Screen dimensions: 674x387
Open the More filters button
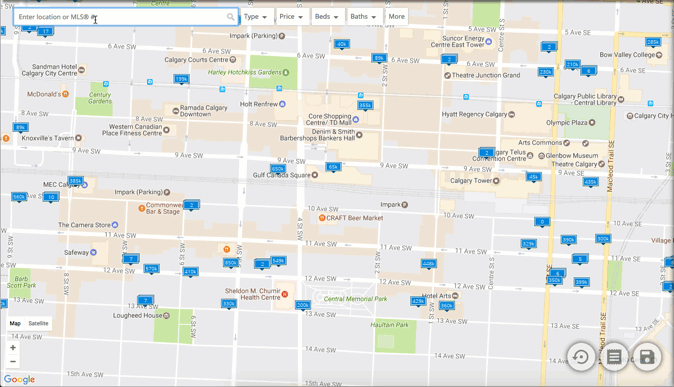tap(396, 17)
